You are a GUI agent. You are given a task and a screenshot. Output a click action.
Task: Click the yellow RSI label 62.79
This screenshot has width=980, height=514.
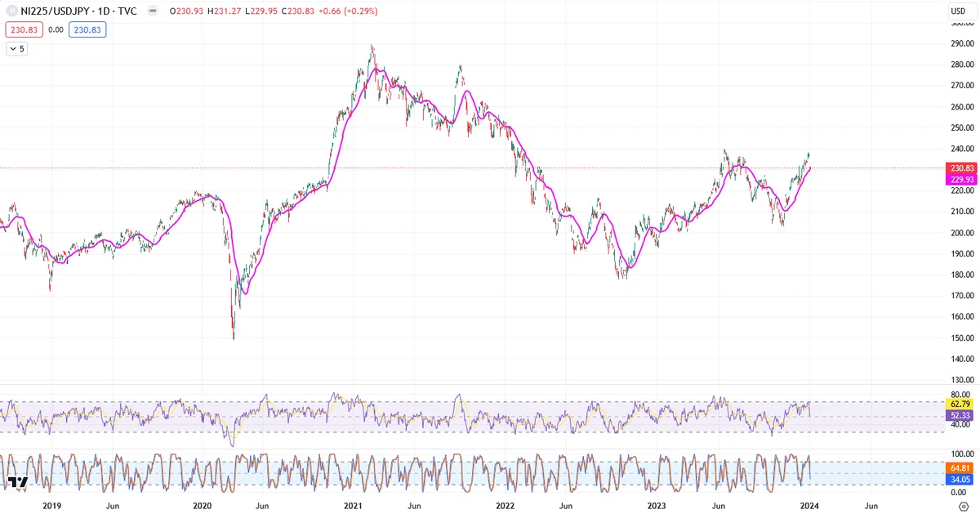(959, 404)
